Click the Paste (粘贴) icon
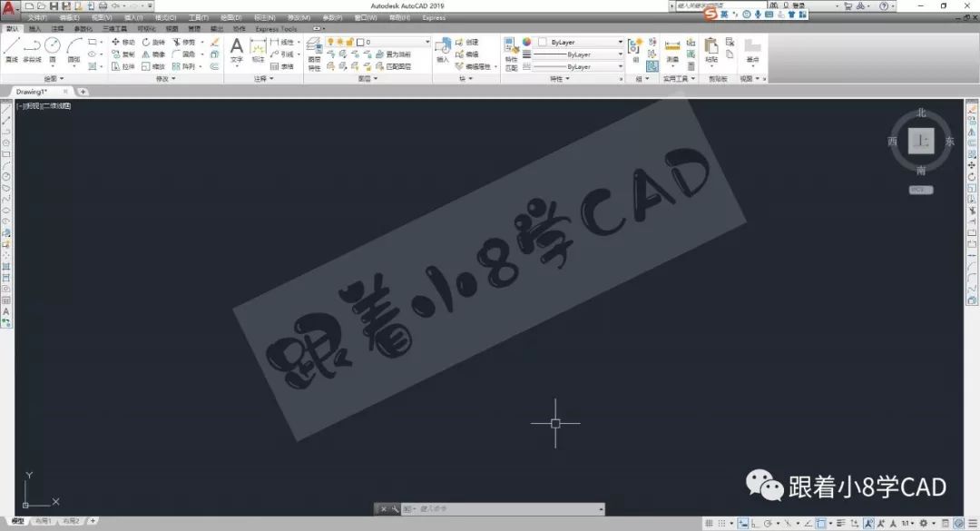 point(711,50)
